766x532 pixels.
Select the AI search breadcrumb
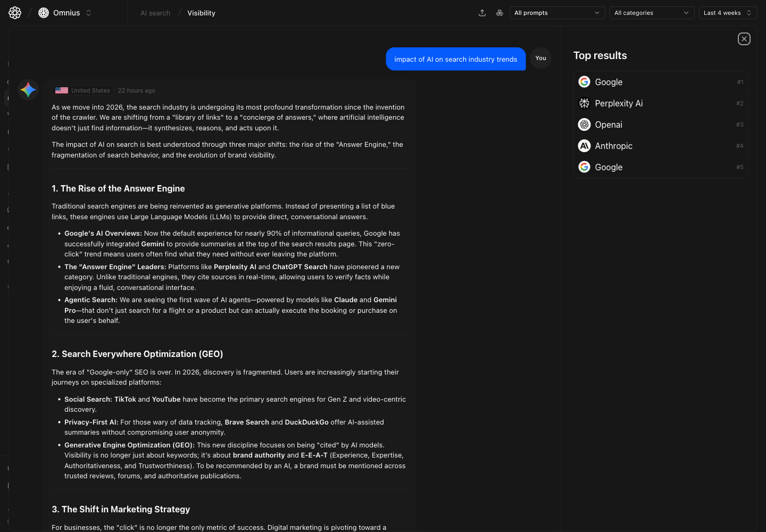[x=155, y=13]
